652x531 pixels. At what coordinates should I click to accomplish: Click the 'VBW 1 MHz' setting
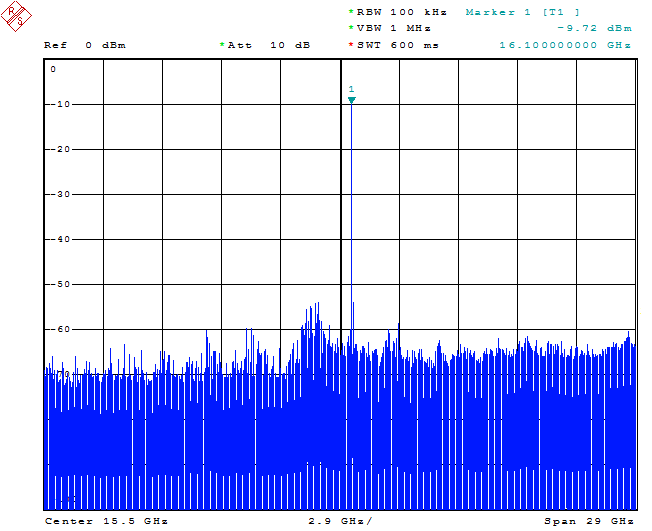pyautogui.click(x=393, y=28)
